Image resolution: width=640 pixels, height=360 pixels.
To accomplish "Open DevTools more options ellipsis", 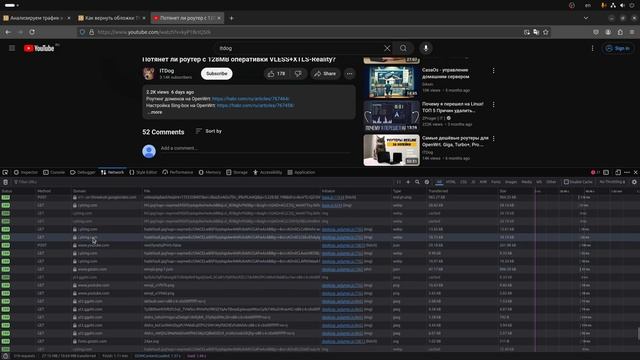I will [627, 172].
